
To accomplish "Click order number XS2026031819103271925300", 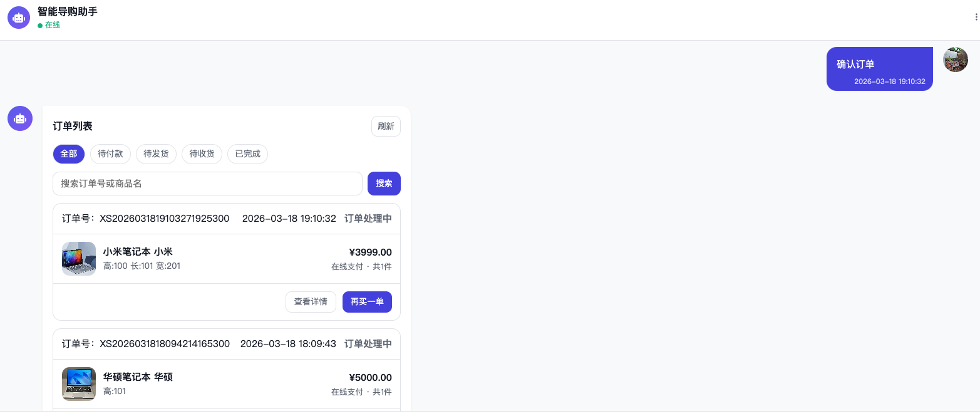I will point(165,219).
